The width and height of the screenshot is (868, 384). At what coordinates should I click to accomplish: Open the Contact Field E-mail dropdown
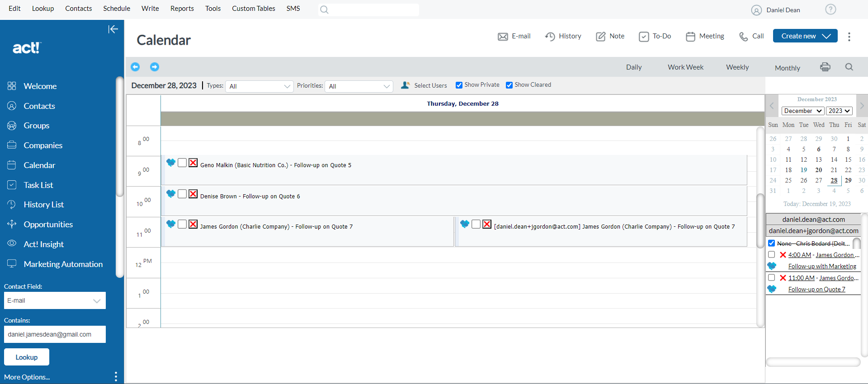55,300
